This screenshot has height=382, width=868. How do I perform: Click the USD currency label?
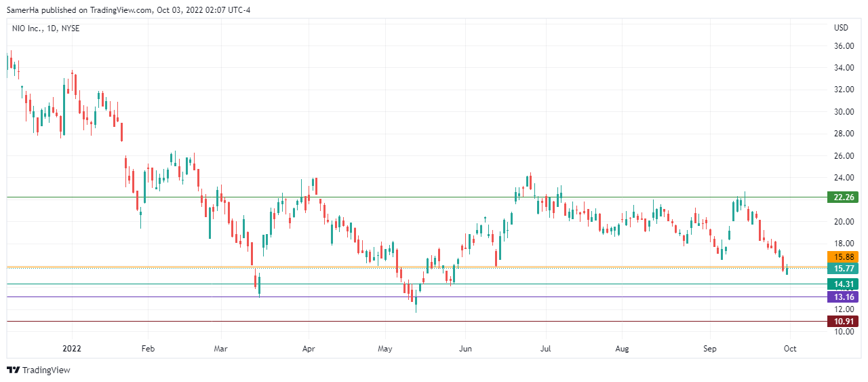pyautogui.click(x=841, y=28)
